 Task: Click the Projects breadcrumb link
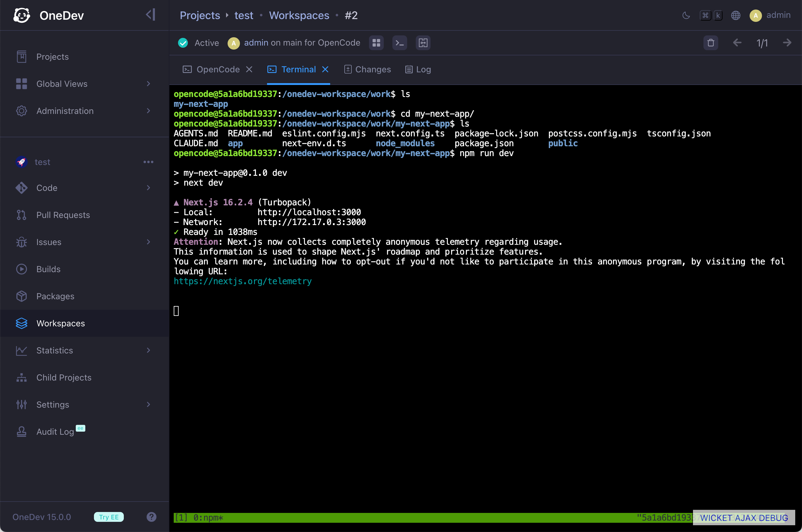pyautogui.click(x=200, y=15)
